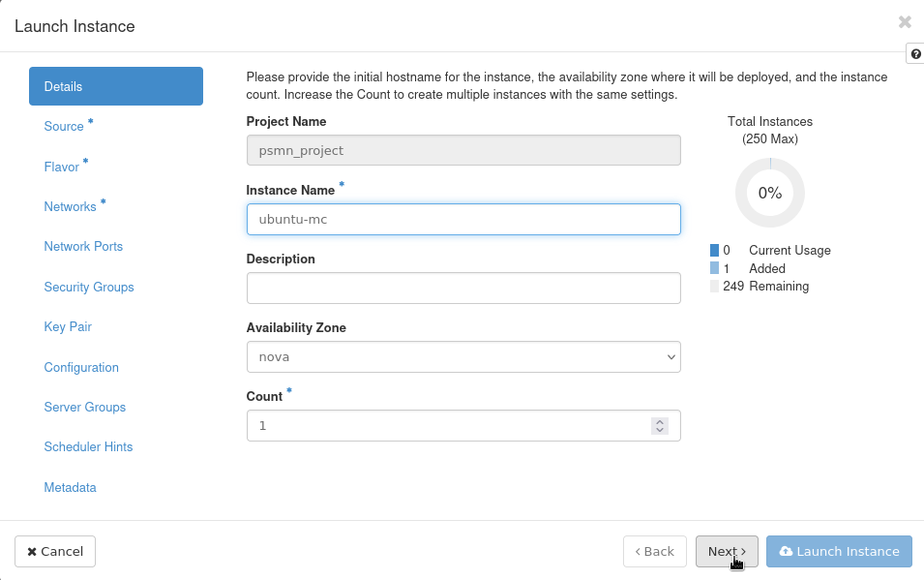Go to the Metadata step
The height and width of the screenshot is (580, 924).
(70, 488)
